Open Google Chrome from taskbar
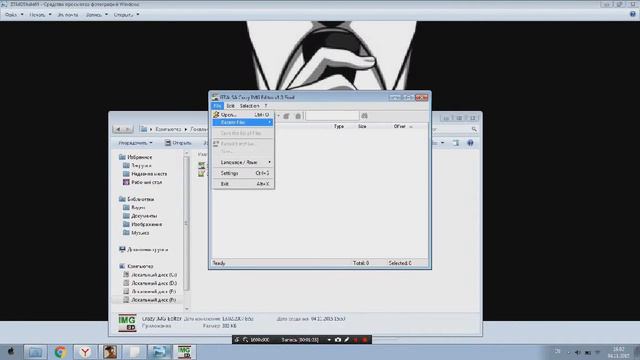Screen dimensions: 640x360 [x=60, y=352]
